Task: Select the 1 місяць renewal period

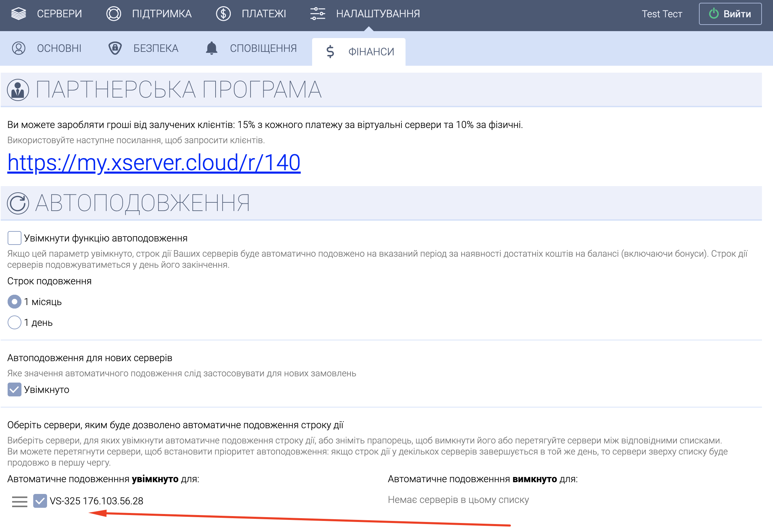Action: tap(14, 302)
